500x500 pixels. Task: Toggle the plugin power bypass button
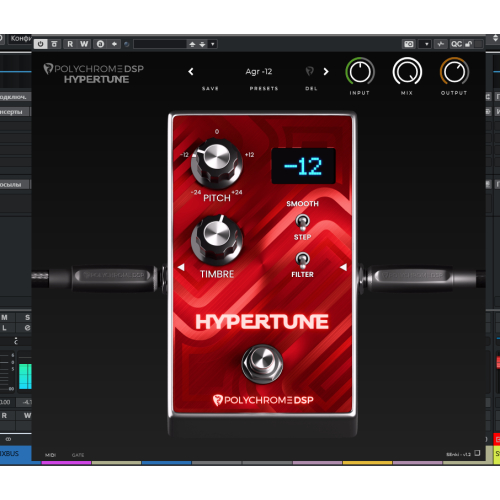pyautogui.click(x=40, y=44)
